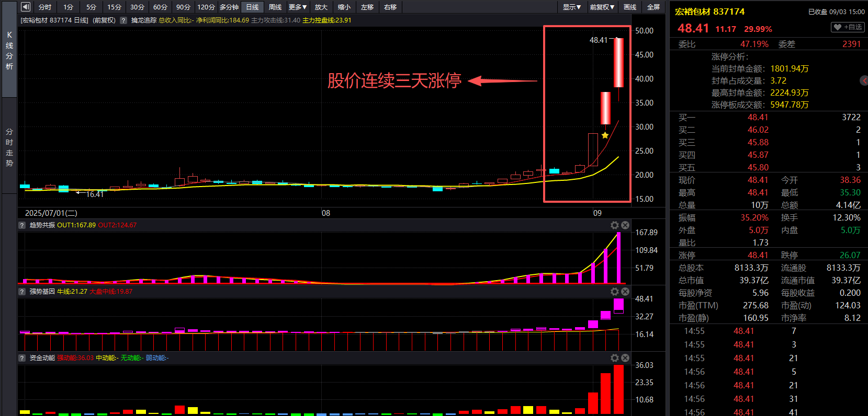Click the 跌停 price value 26.07

[850, 256]
